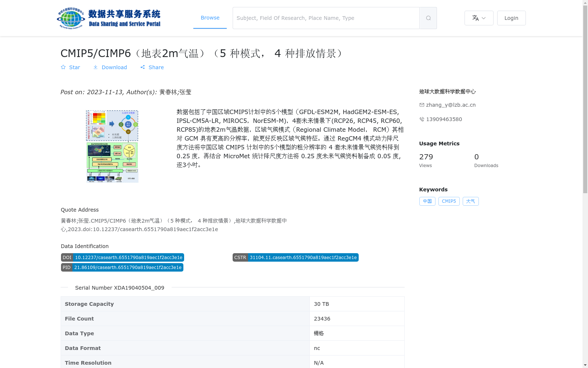Click phone number 13909463580
588x368 pixels.
coord(444,119)
